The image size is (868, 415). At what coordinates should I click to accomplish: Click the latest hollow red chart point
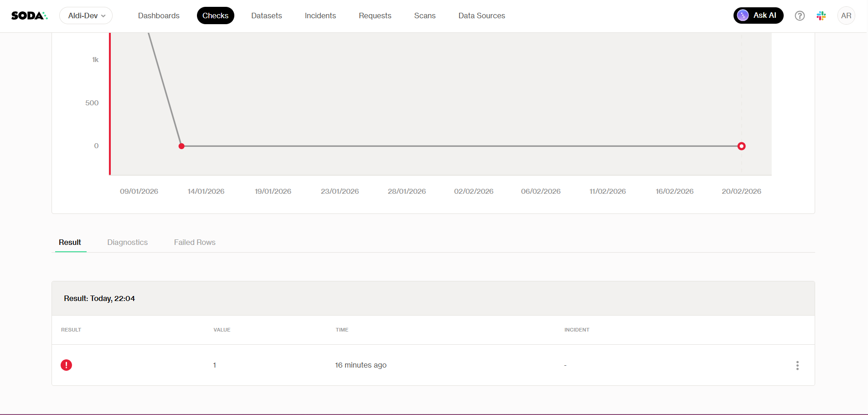(741, 146)
